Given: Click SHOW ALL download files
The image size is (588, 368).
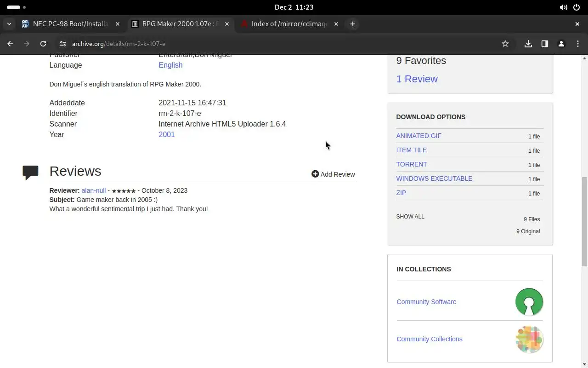Looking at the screenshot, I should coord(410,217).
